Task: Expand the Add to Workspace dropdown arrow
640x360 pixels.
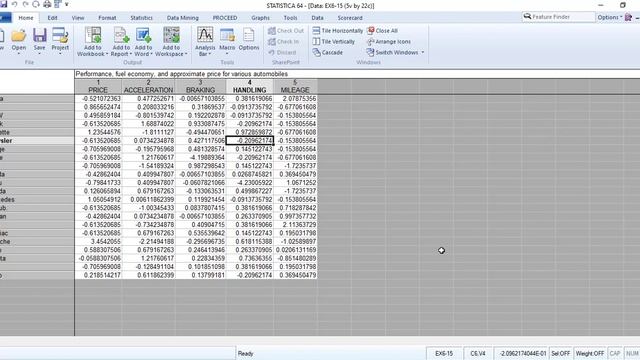Action: (186, 54)
